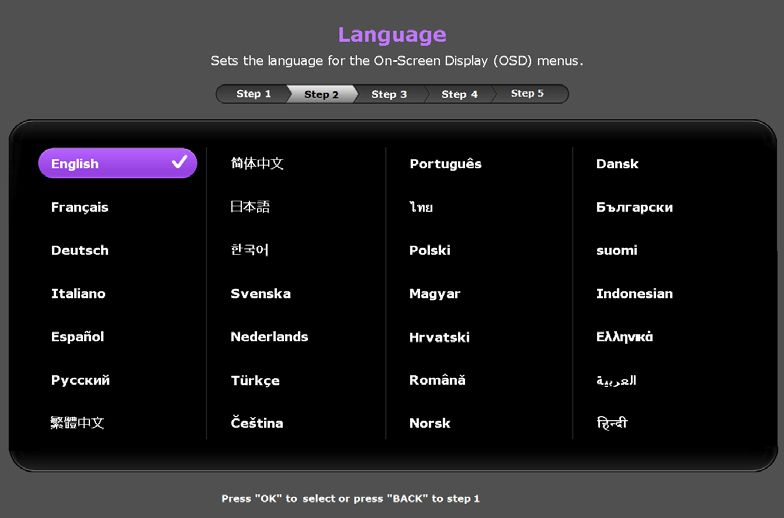Select the Polski language option
Screen dimensions: 784x518
pos(430,250)
